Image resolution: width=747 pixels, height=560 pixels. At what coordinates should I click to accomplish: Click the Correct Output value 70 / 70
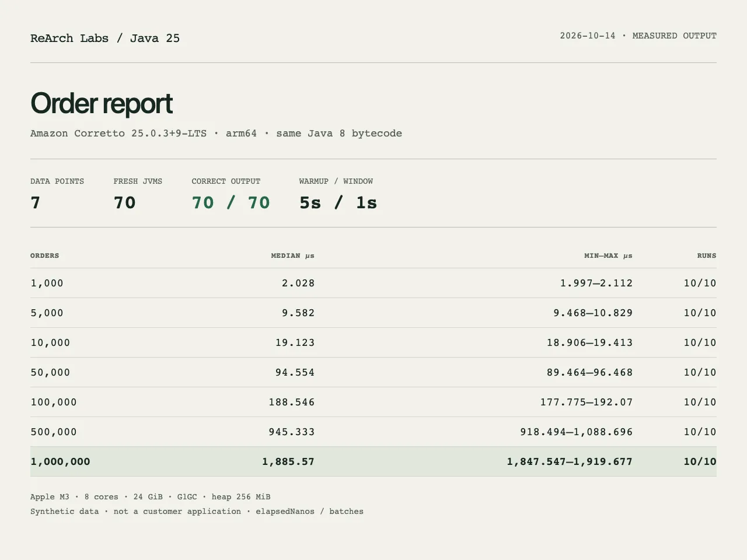pos(231,203)
